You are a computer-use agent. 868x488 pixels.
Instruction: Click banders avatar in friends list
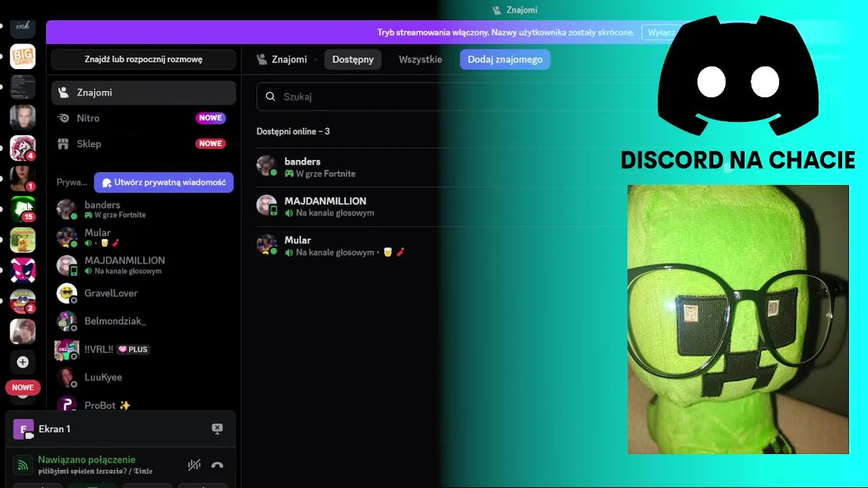(267, 166)
